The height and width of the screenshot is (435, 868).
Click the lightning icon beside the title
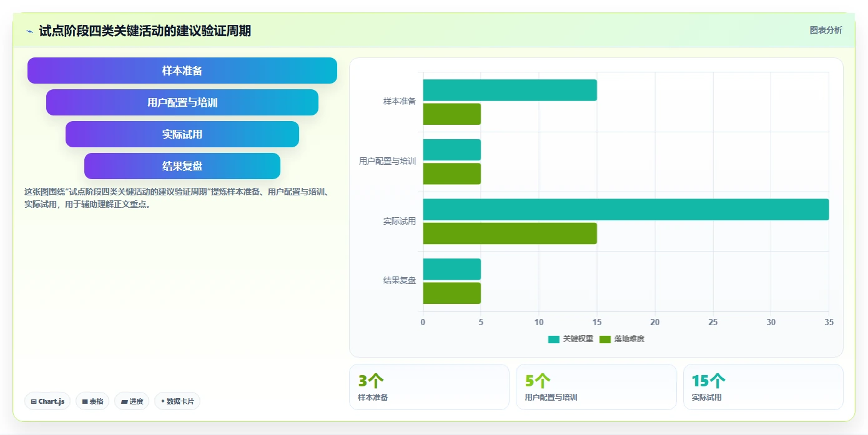[x=29, y=31]
